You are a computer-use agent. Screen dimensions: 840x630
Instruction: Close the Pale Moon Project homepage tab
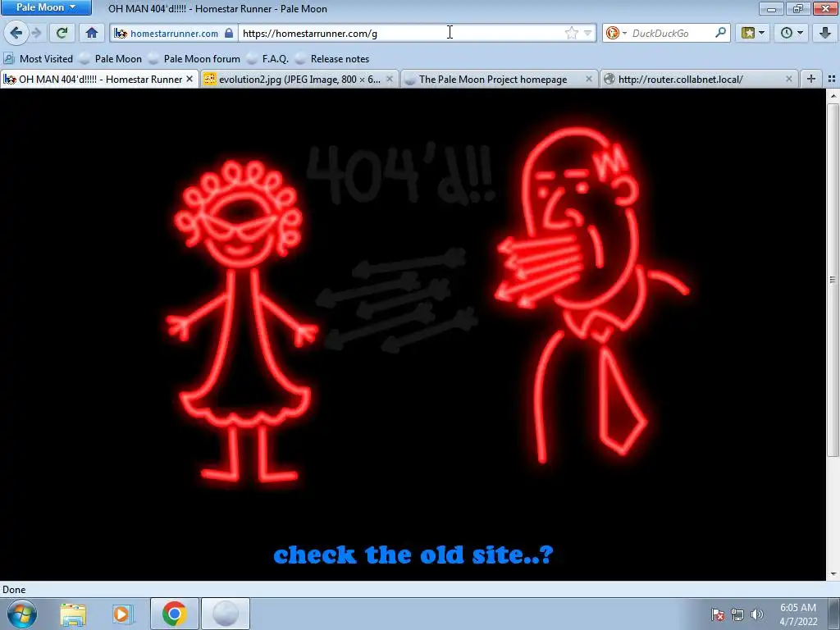589,79
